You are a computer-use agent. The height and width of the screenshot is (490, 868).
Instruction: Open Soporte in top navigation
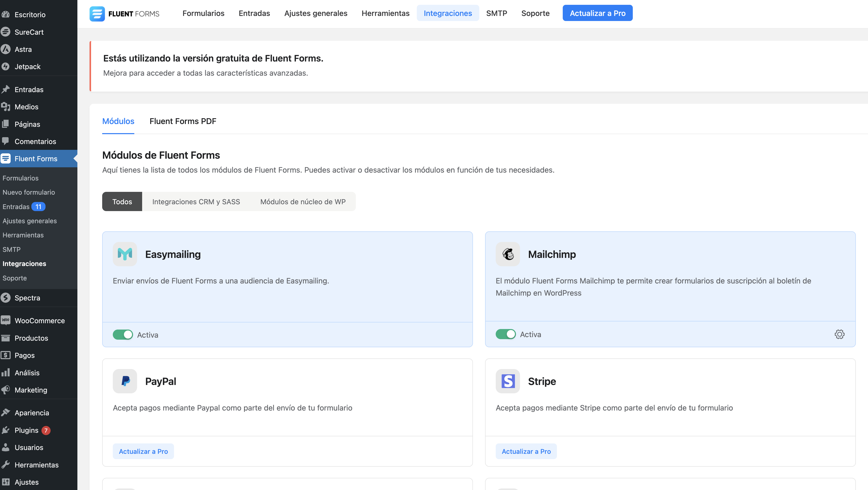535,13
